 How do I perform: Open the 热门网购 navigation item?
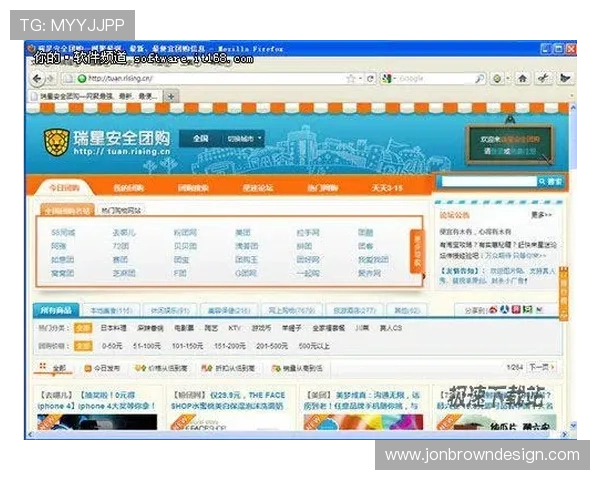click(322, 188)
